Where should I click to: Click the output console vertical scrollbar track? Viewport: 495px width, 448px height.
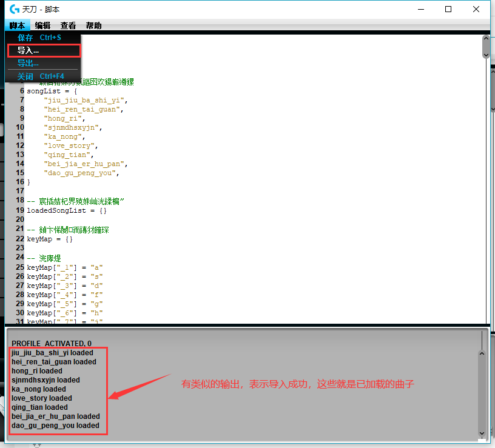(482, 393)
